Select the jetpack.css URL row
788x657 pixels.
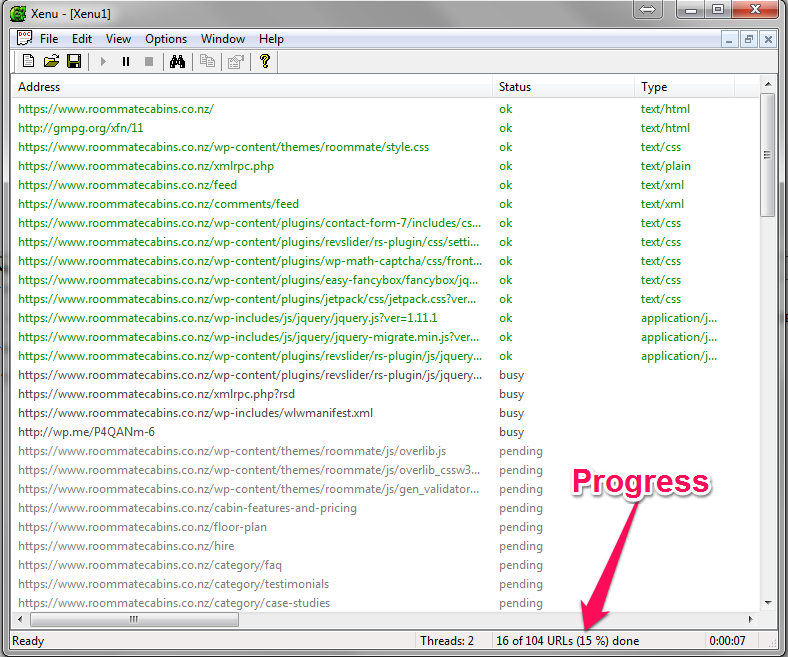point(385,299)
